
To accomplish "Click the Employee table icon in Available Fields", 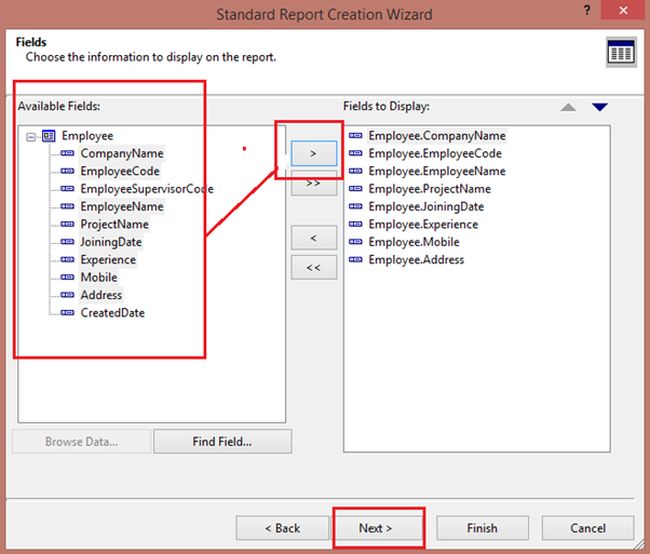I will [49, 136].
